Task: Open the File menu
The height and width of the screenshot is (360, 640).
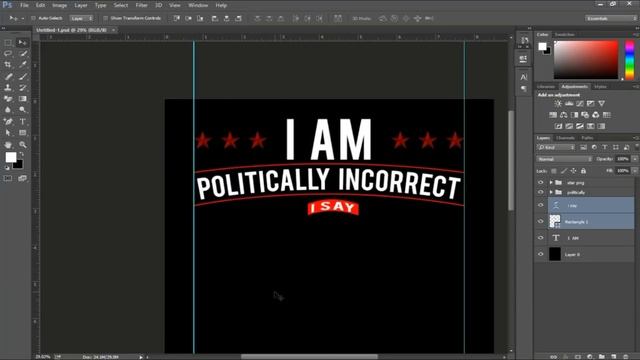Action: [x=24, y=5]
